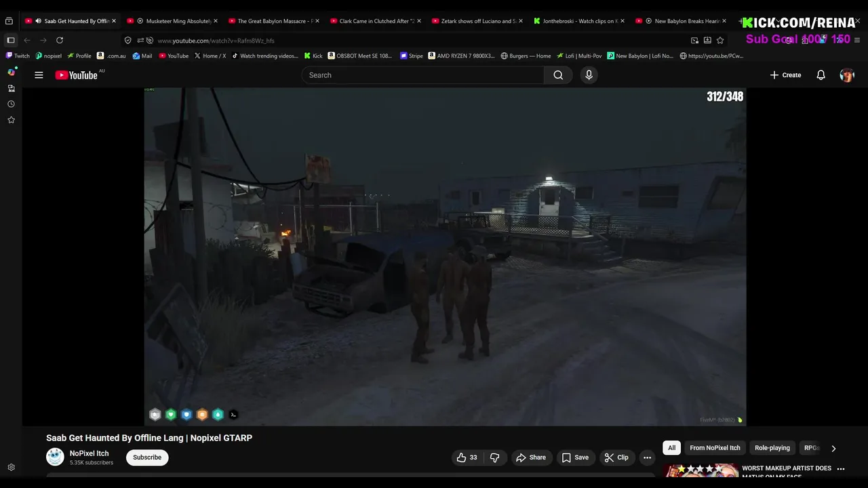The image size is (868, 488).
Task: Switch to Zetark shows off Luciano tab
Action: click(x=476, y=21)
